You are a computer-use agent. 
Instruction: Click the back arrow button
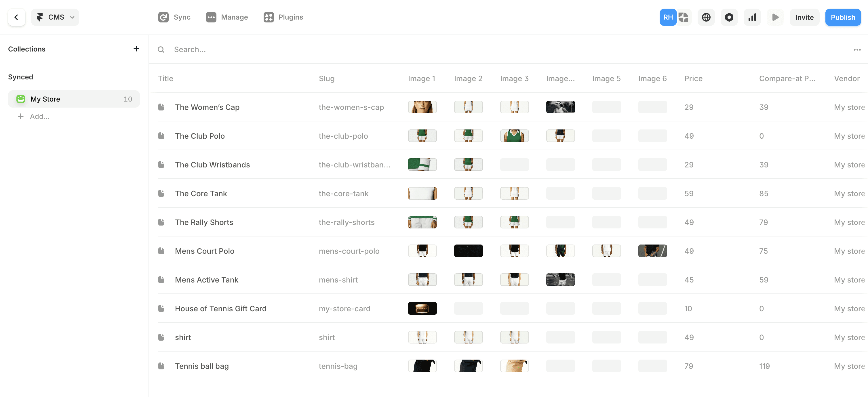[x=16, y=17]
